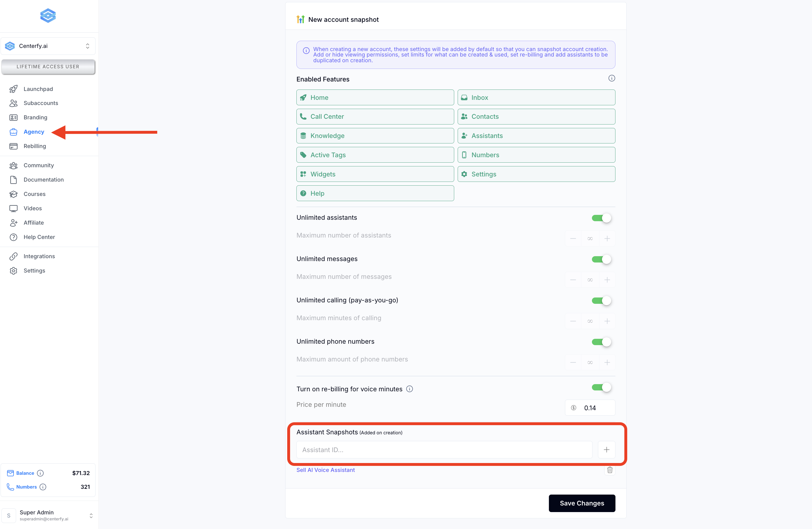Screen dimensions: 812x529
Task: Click the info icon next to Enabled Features
Action: (x=611, y=78)
